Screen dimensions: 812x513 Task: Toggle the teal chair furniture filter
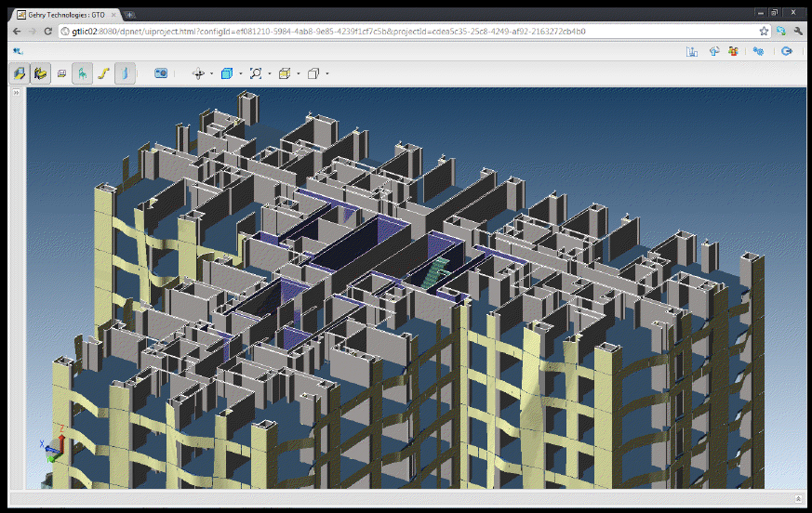pos(83,73)
